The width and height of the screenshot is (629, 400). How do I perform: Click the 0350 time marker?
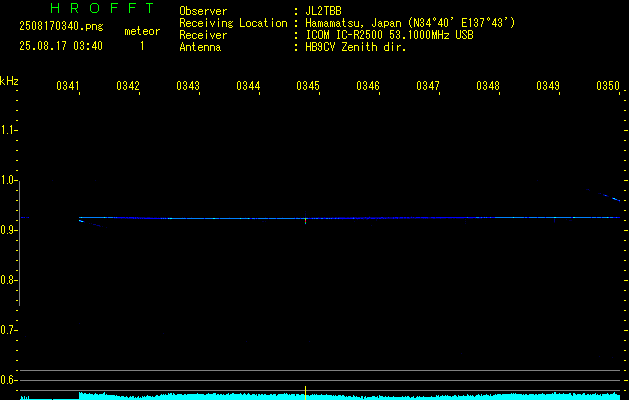click(608, 86)
